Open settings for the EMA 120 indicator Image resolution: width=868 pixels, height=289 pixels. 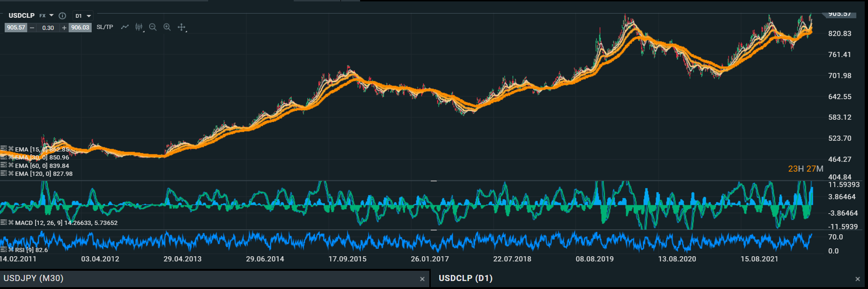(4, 173)
